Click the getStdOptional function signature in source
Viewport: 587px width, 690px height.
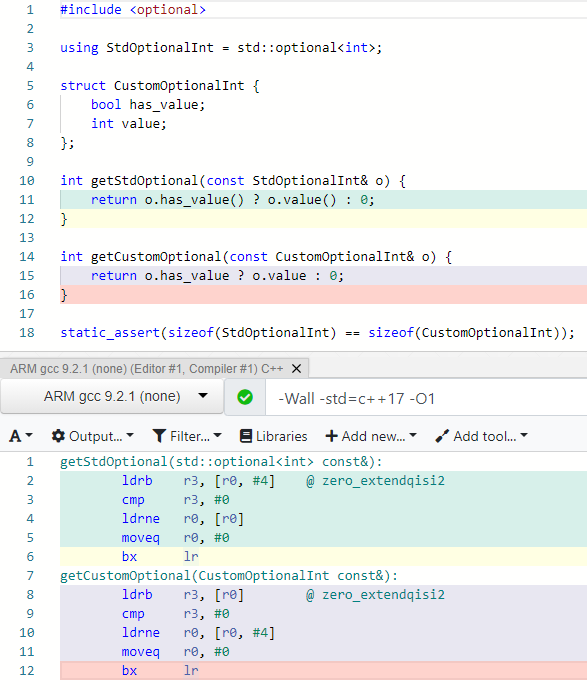tap(233, 180)
